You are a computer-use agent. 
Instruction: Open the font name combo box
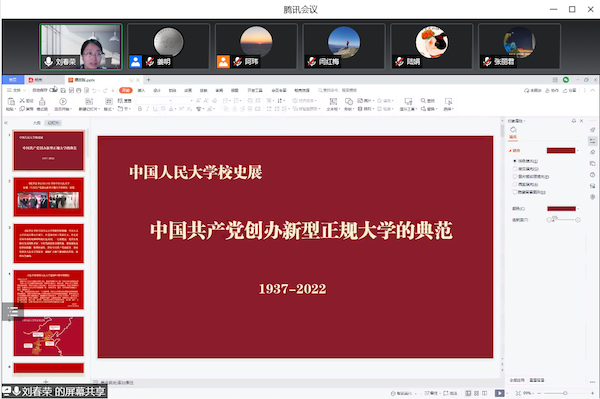(155, 101)
